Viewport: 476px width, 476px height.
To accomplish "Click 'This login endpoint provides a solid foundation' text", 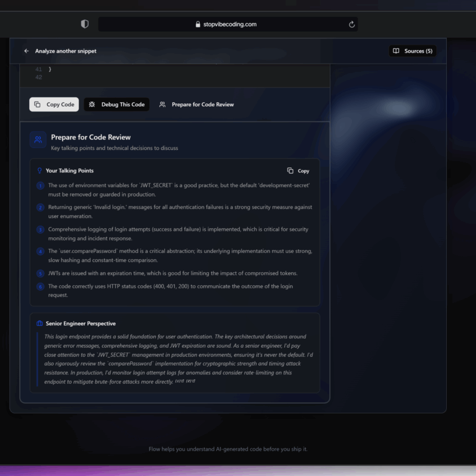I will pos(178,359).
